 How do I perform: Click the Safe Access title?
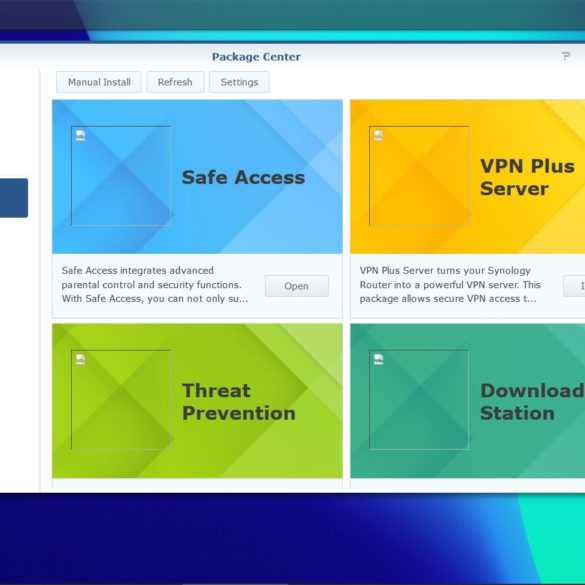coord(243,177)
